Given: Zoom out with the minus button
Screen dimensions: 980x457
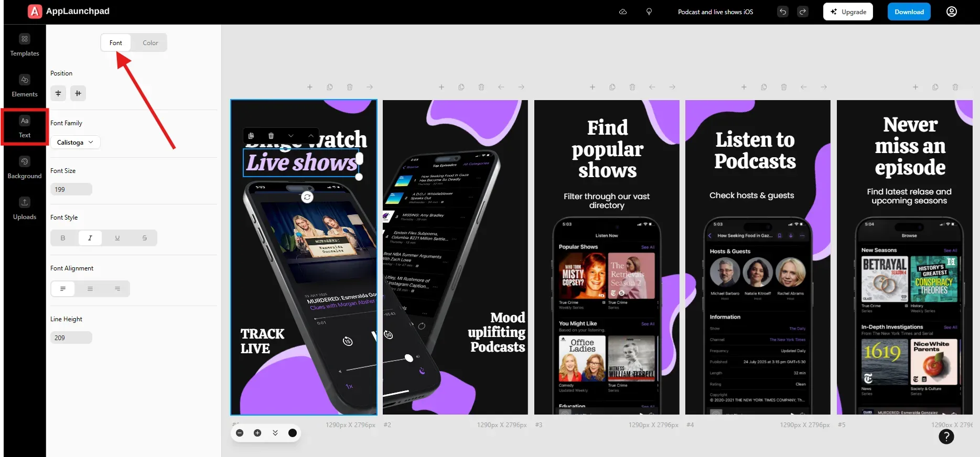Looking at the screenshot, I should [x=240, y=433].
